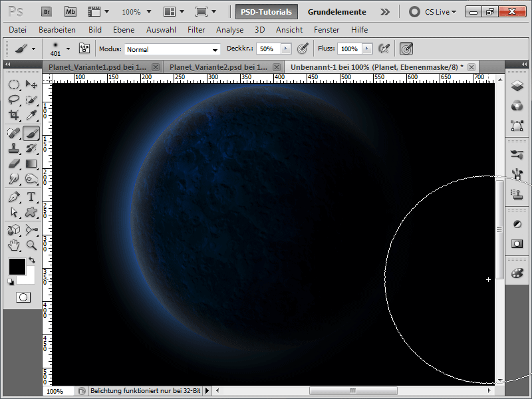Screen dimensions: 532x399
Task: Select the Pen tool
Action: pyautogui.click(x=13, y=197)
